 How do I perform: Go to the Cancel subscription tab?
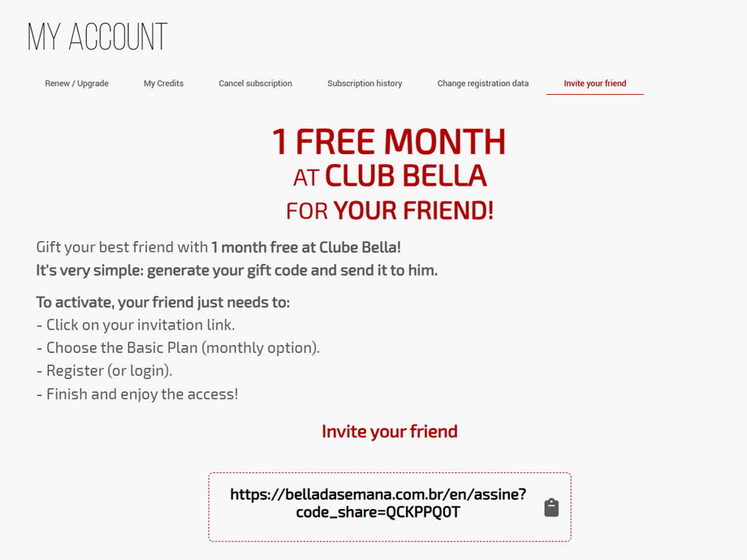(255, 84)
